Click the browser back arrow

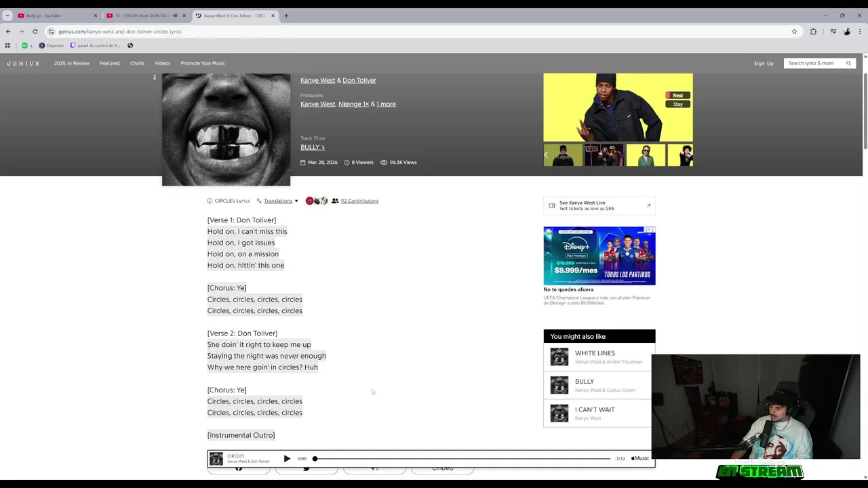tap(8, 31)
